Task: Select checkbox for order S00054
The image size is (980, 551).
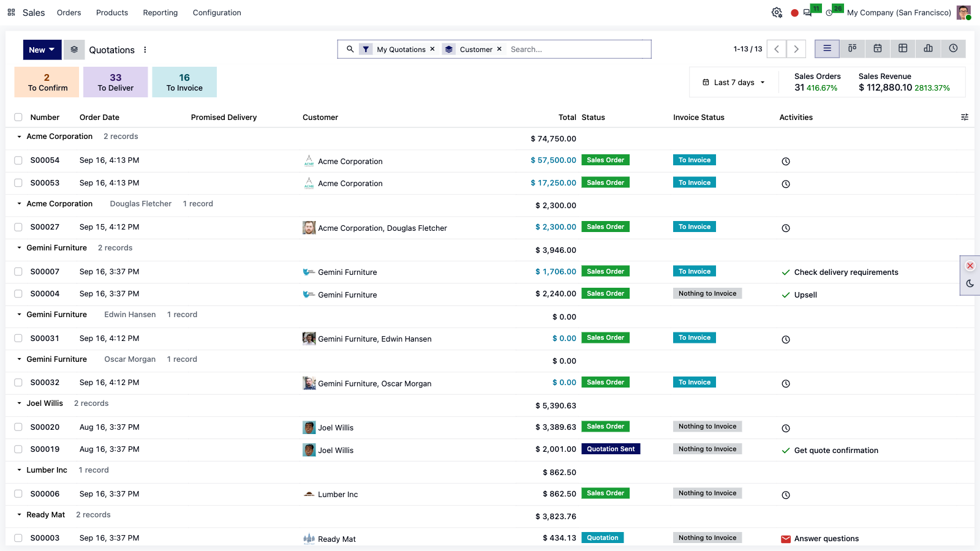Action: (18, 160)
